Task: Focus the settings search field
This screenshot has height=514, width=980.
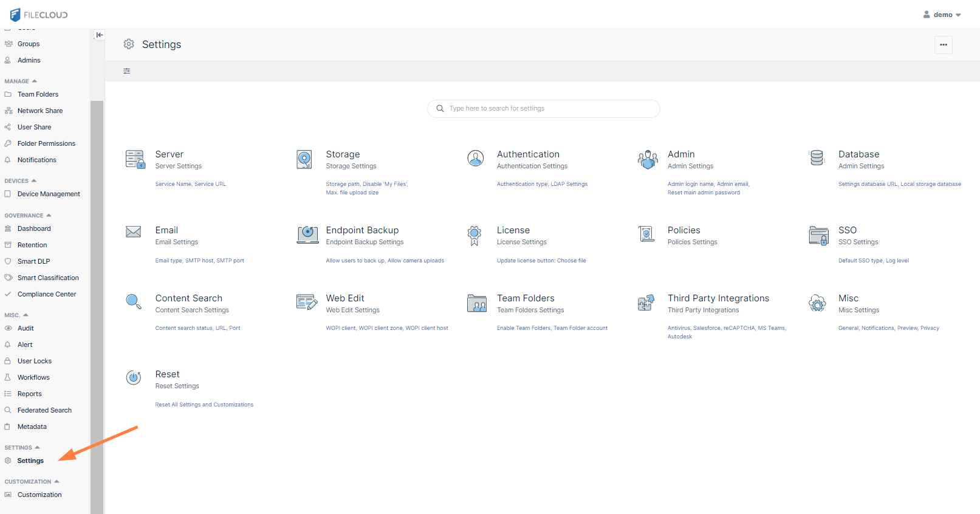Action: click(x=544, y=109)
